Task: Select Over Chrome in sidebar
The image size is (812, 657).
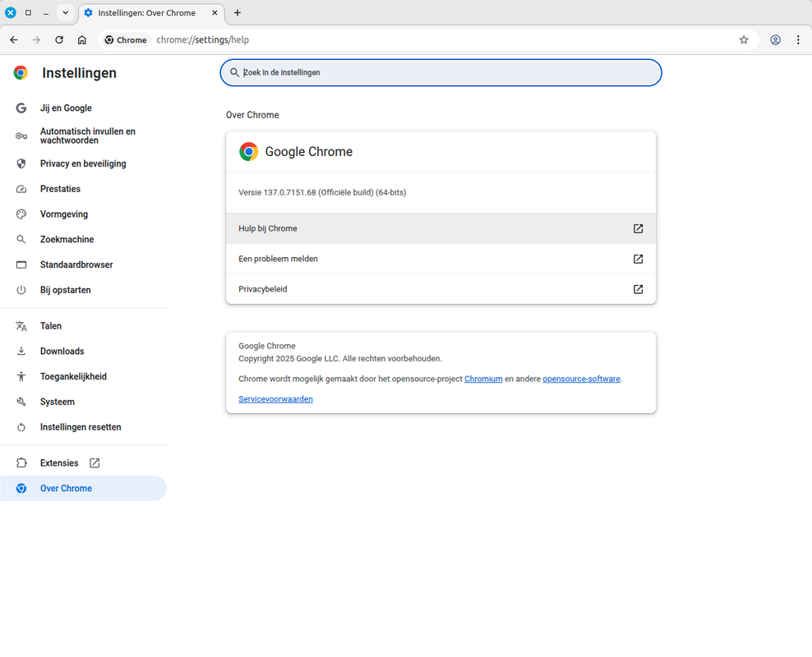Action: 83,489
